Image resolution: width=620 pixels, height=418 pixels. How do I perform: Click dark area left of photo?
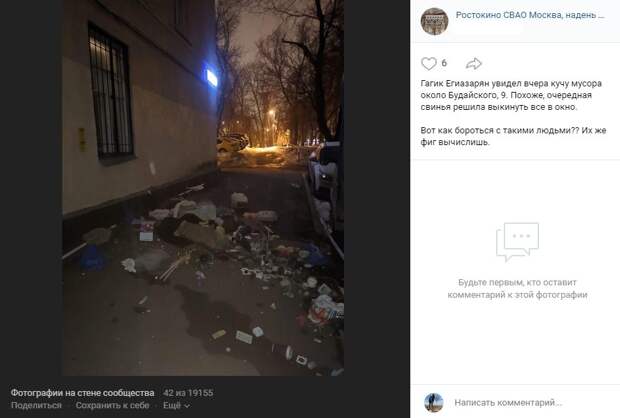click(x=31, y=188)
